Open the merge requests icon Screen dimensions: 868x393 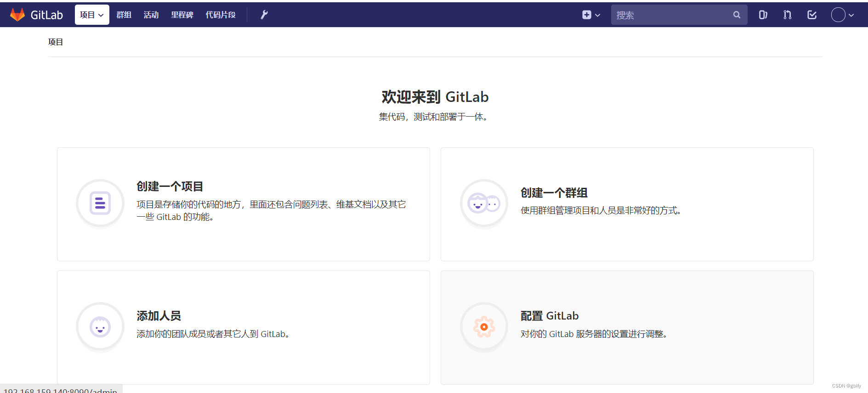click(x=787, y=15)
